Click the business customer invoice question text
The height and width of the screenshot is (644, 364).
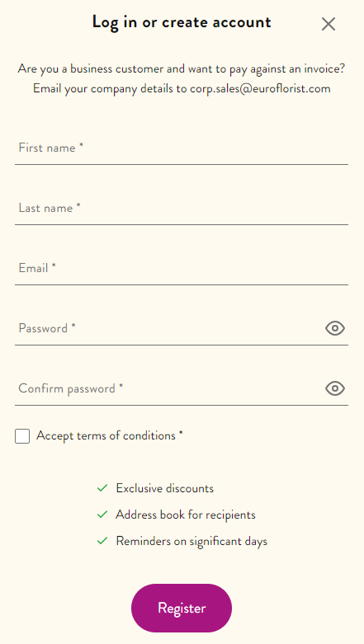click(x=182, y=68)
